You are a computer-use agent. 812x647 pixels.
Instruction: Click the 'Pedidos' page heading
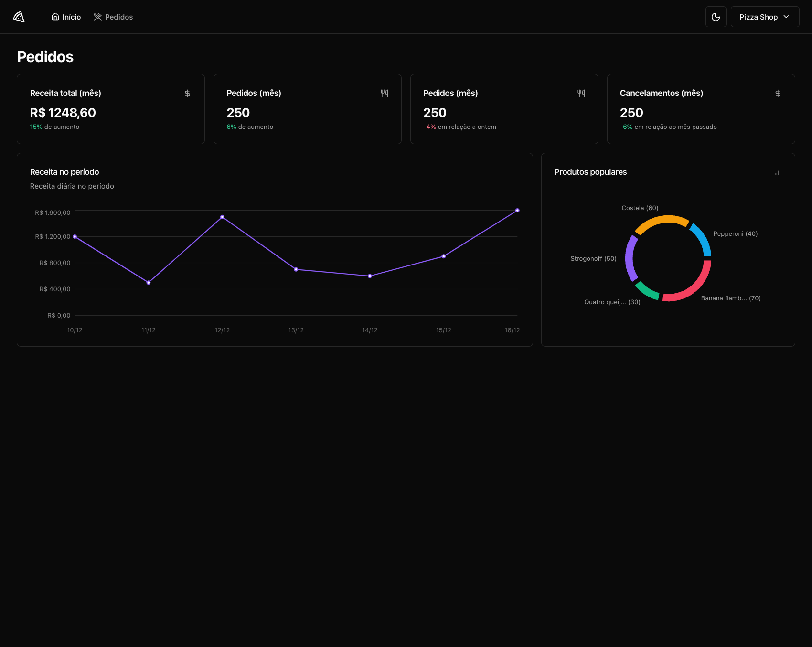click(x=45, y=57)
